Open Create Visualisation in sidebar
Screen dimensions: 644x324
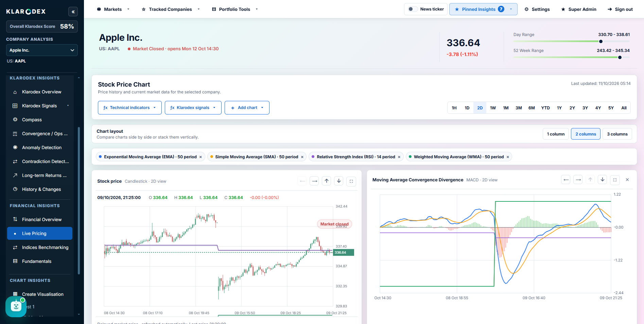point(40,294)
